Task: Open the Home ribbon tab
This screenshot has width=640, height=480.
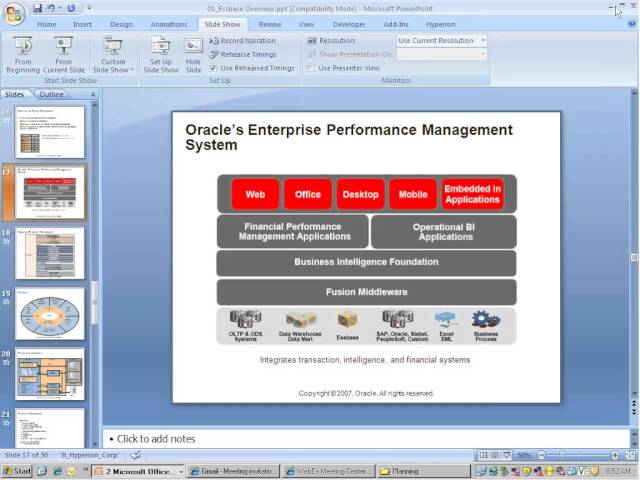Action: click(x=47, y=24)
